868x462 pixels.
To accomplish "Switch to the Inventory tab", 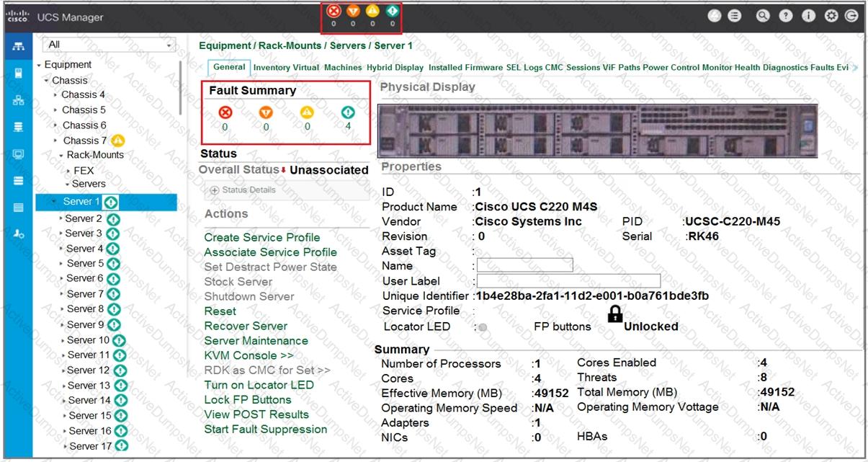I will pos(271,67).
